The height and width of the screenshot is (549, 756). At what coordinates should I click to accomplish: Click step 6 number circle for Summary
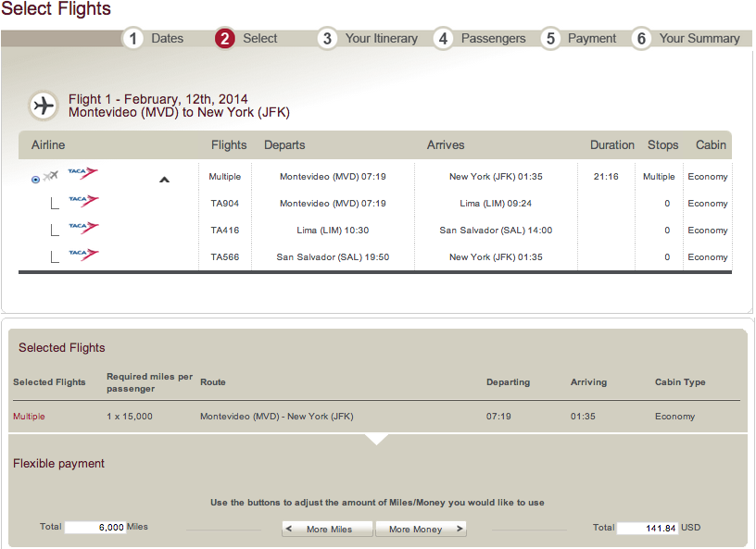pyautogui.click(x=640, y=39)
